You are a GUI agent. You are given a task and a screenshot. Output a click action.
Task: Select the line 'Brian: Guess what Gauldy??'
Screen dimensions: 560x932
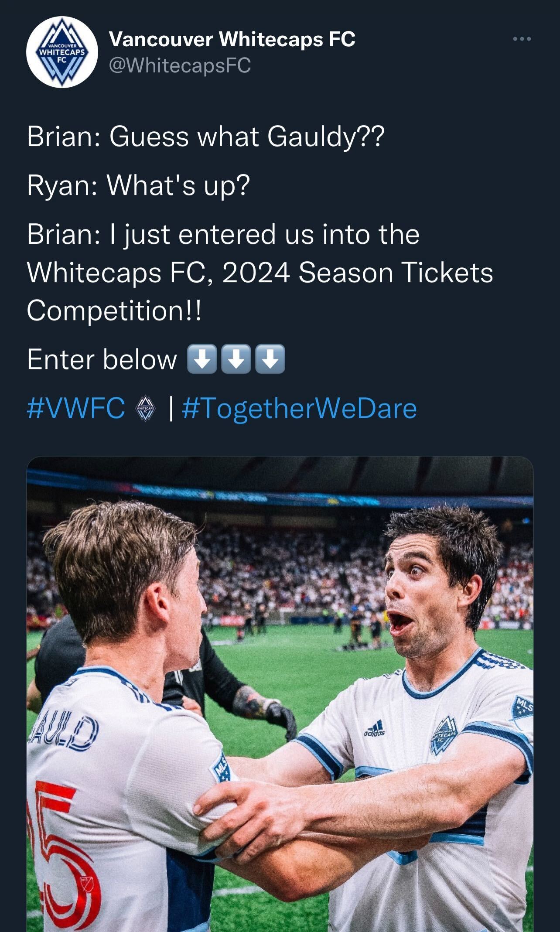[x=206, y=137]
